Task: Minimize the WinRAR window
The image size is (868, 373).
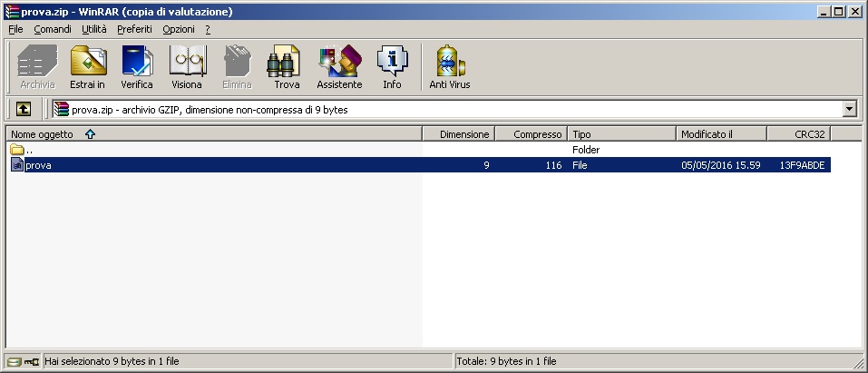Action: click(x=824, y=11)
